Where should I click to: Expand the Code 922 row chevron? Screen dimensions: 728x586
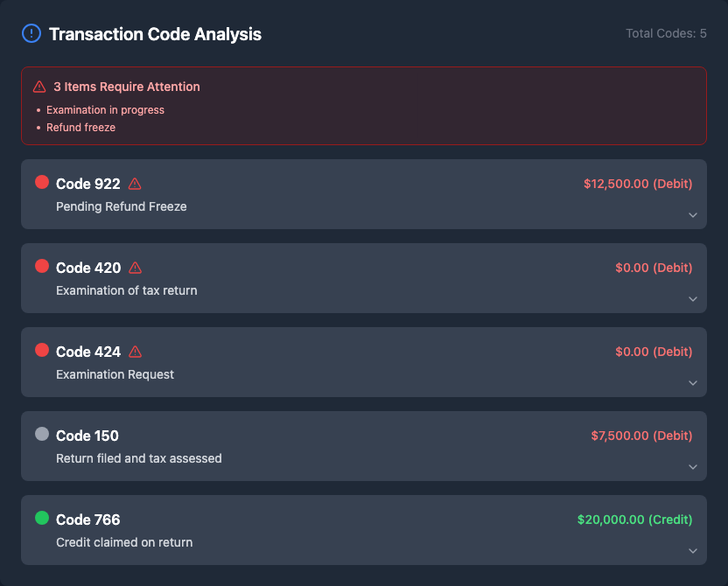click(692, 215)
